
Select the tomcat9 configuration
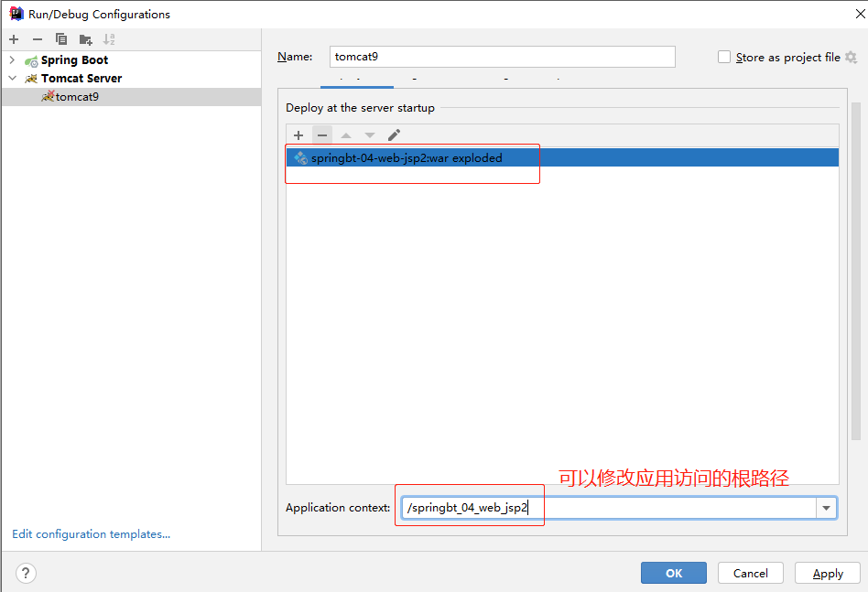[131, 97]
